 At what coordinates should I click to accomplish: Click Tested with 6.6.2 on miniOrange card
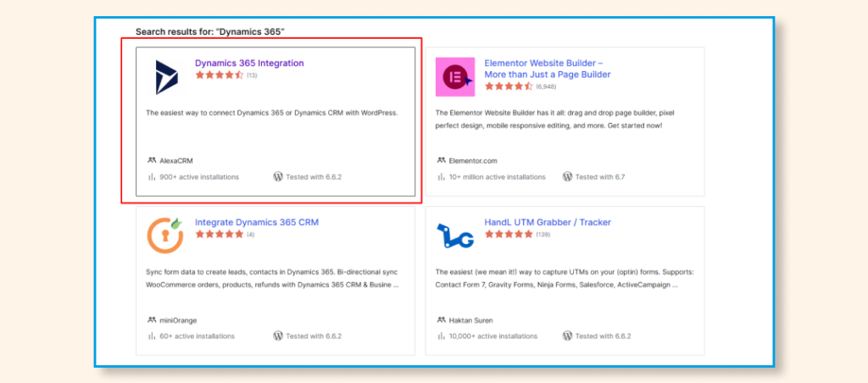pyautogui.click(x=314, y=336)
